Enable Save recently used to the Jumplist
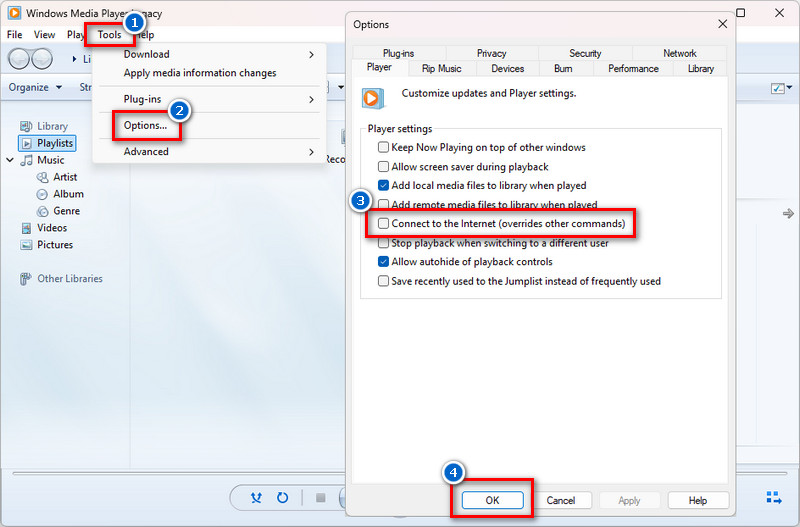This screenshot has height=527, width=800. 383,281
